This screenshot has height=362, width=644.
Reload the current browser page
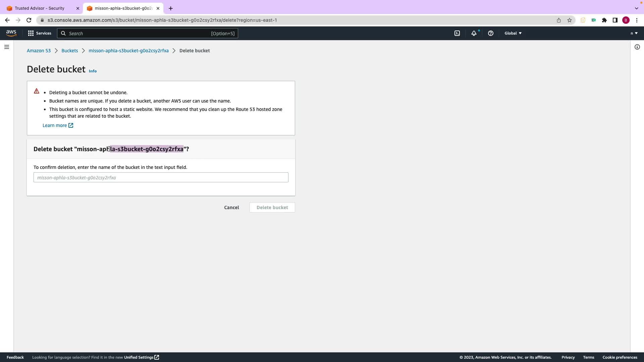coord(29,20)
